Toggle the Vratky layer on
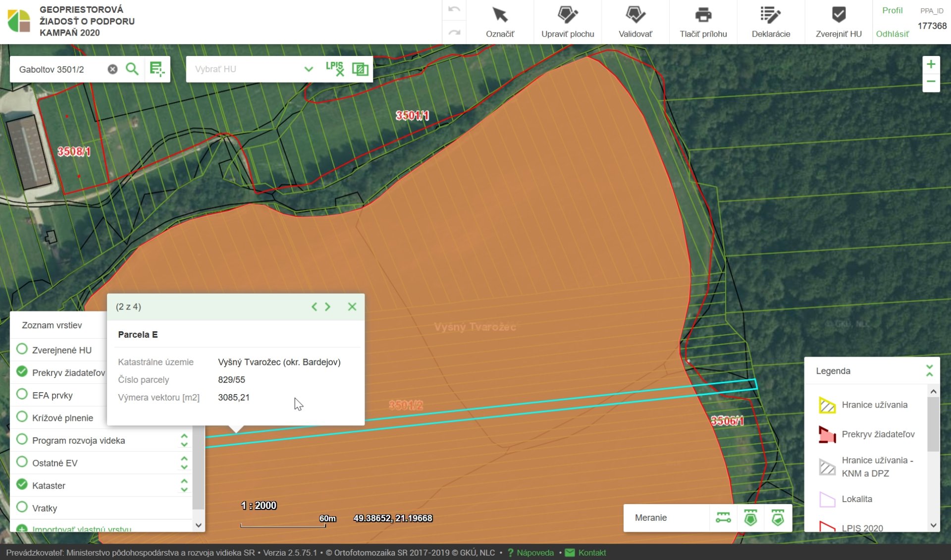951x560 pixels. tap(22, 508)
